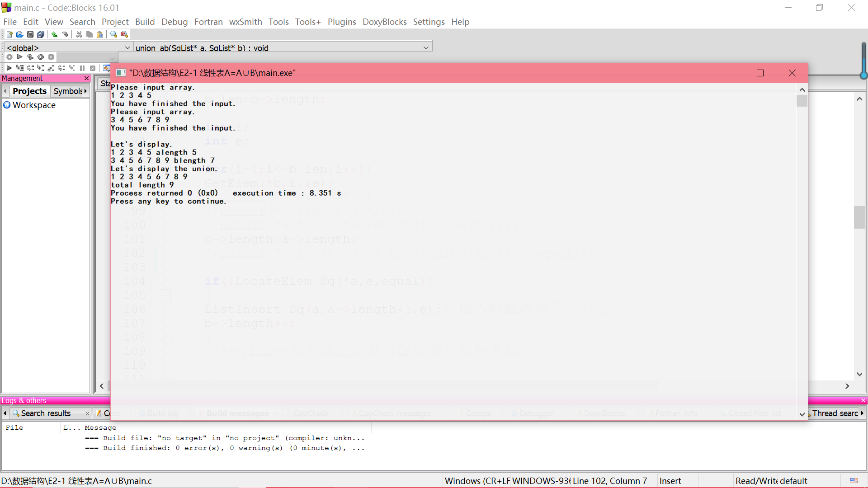Click the Save file floppy icon
Viewport: 868px width, 488px height.
tap(30, 34)
